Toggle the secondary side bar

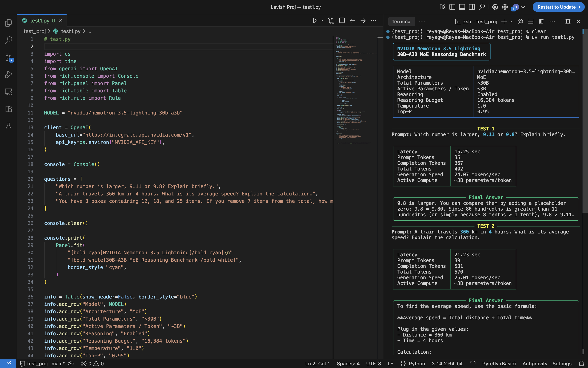click(x=472, y=7)
